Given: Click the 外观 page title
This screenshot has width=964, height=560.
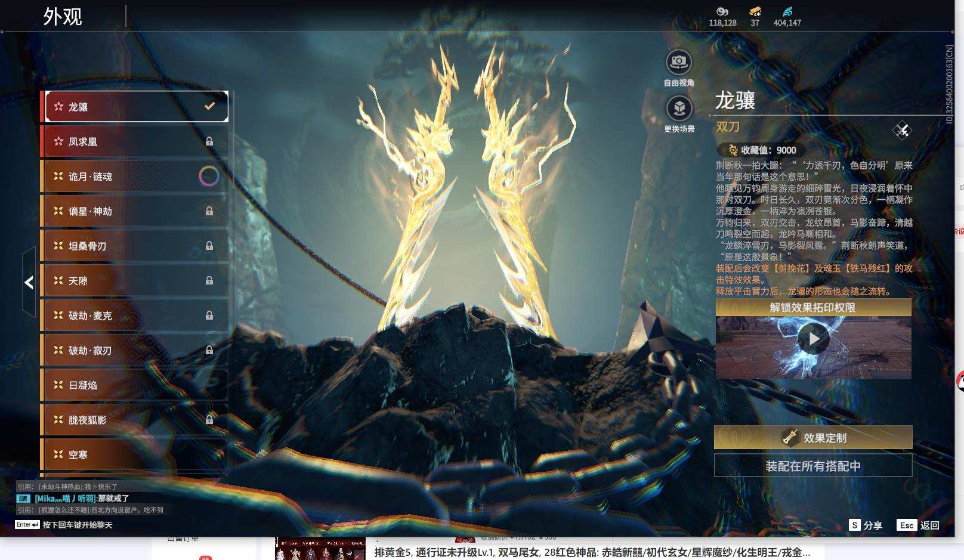Looking at the screenshot, I should [63, 16].
